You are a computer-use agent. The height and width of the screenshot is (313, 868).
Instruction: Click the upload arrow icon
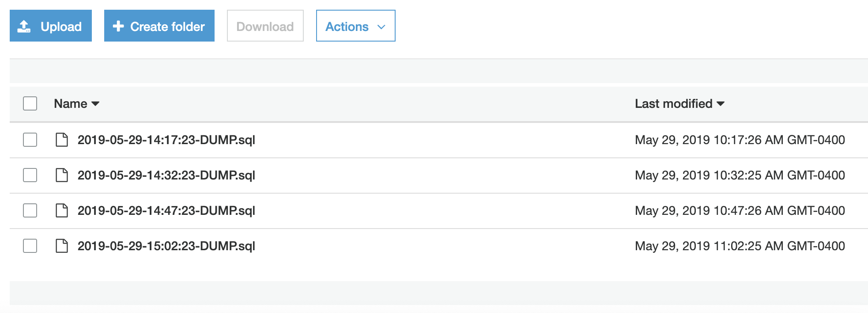point(24,27)
